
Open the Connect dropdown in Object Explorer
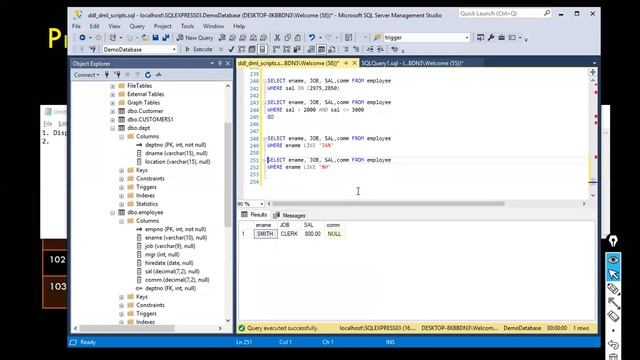click(87, 75)
